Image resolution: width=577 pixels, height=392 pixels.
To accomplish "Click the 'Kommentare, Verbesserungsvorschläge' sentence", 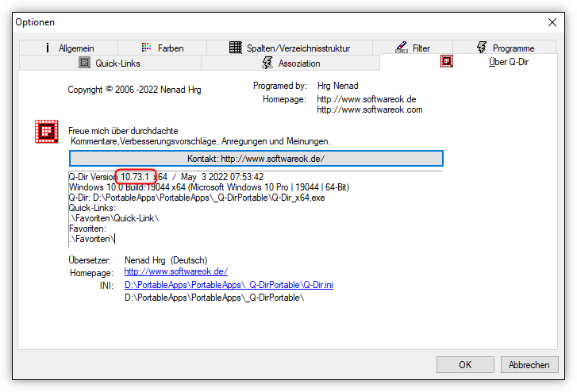I will (201, 141).
